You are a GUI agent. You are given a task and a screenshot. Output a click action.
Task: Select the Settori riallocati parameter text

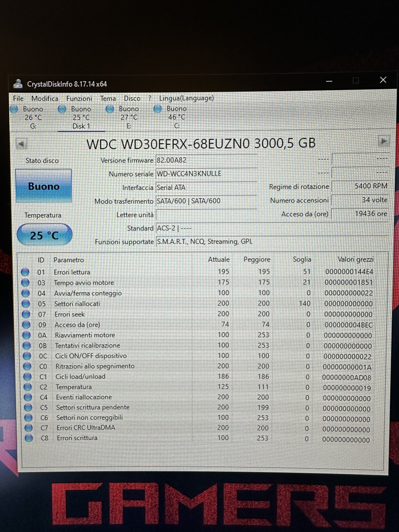tap(77, 304)
